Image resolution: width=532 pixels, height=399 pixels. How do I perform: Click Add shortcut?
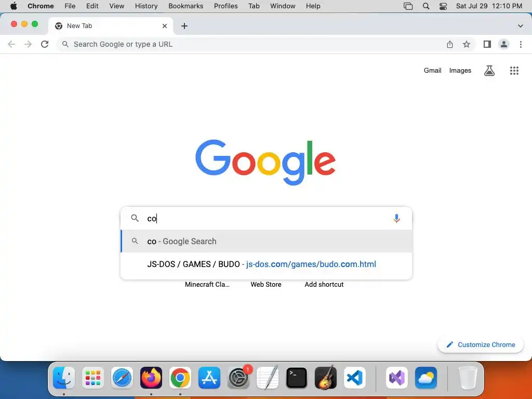[324, 284]
